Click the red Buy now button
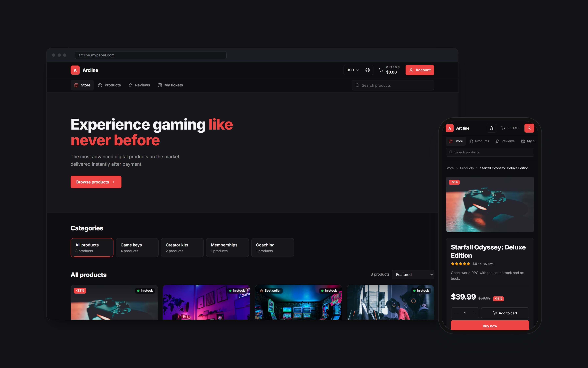This screenshot has width=588, height=368. pos(490,326)
